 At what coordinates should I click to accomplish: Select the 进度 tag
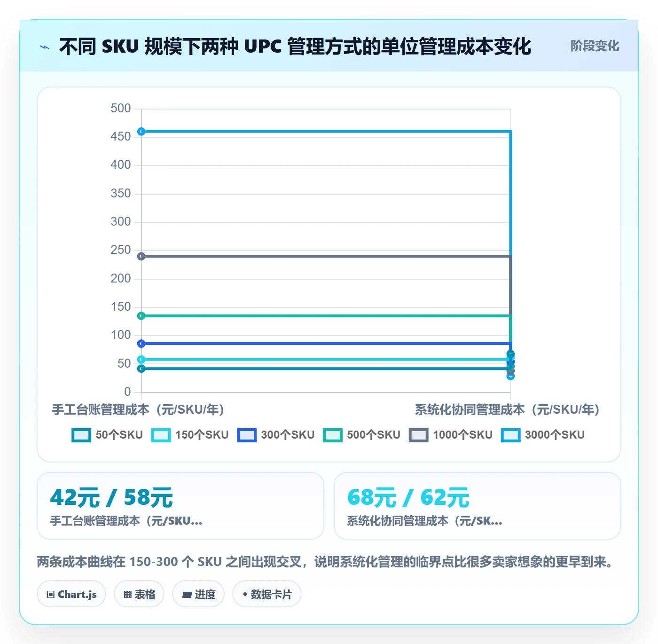(198, 594)
